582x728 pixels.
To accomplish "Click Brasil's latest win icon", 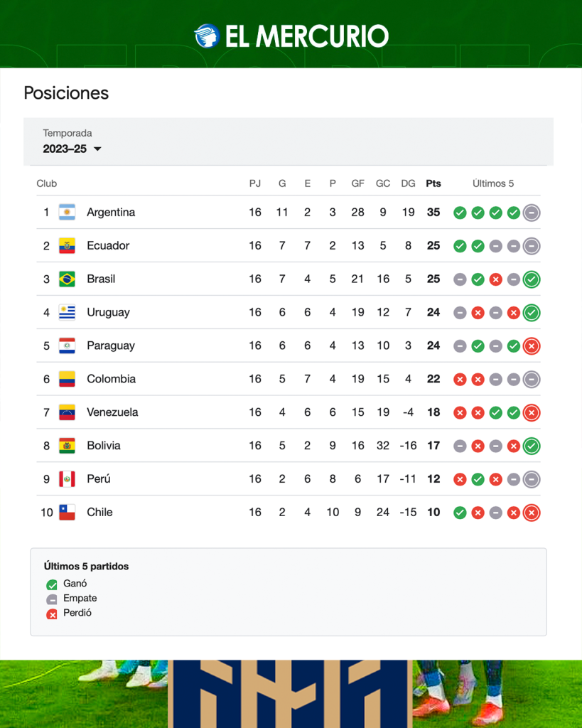I will click(x=532, y=279).
